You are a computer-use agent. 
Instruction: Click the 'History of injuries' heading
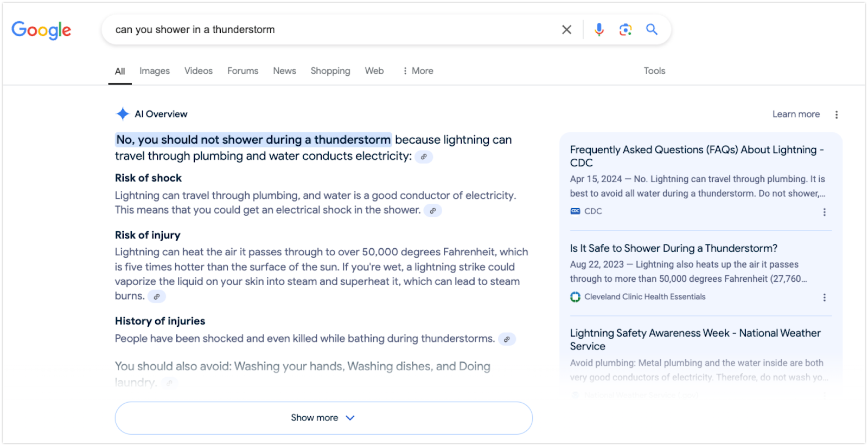[160, 321]
